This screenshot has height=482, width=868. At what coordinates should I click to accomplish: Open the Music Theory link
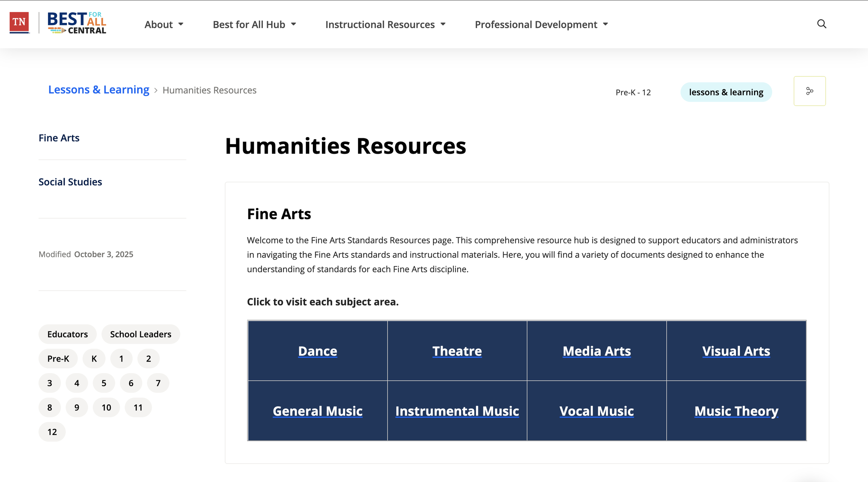[x=736, y=411]
